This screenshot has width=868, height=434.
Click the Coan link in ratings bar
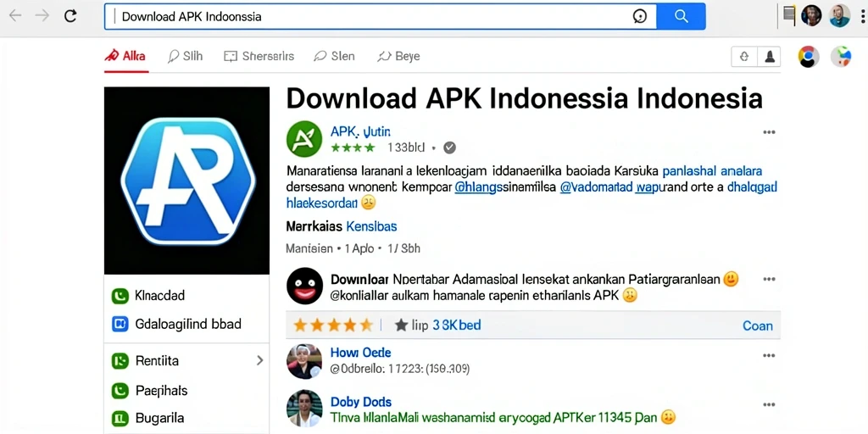pos(757,325)
